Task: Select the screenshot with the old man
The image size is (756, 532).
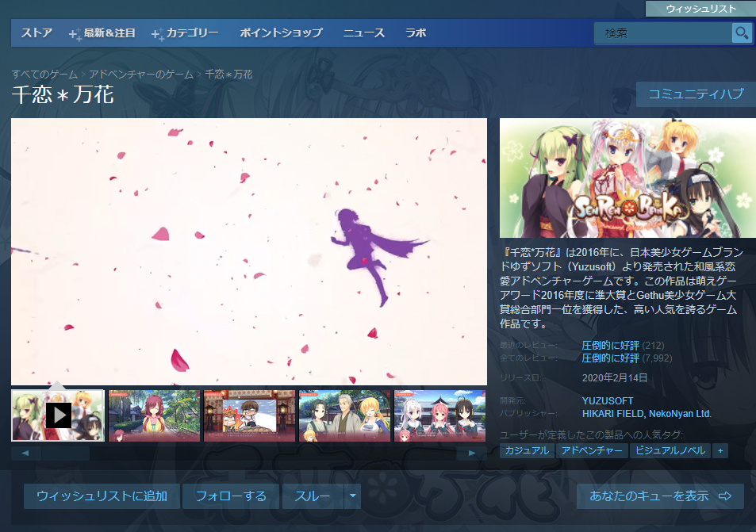Action: 344,416
